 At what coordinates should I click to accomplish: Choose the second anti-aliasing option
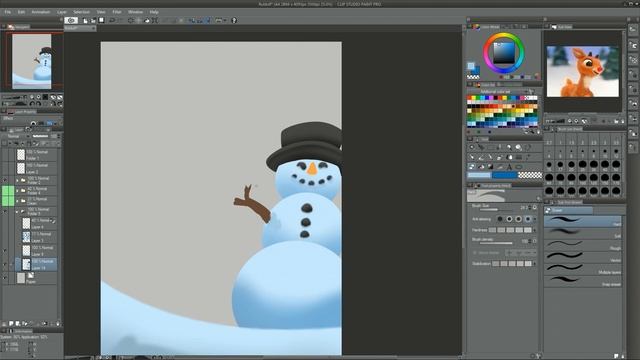click(x=509, y=219)
